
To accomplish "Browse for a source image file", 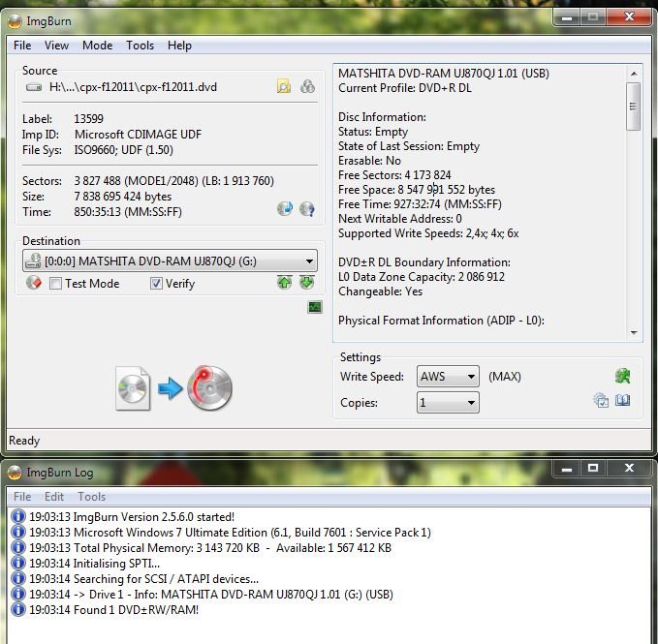I will click(284, 86).
